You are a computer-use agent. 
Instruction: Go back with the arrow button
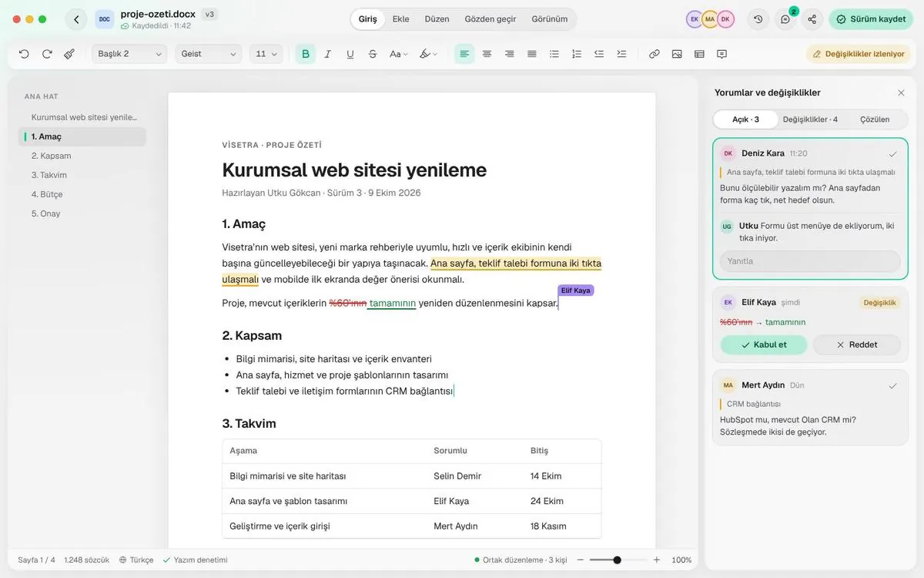[x=76, y=19]
